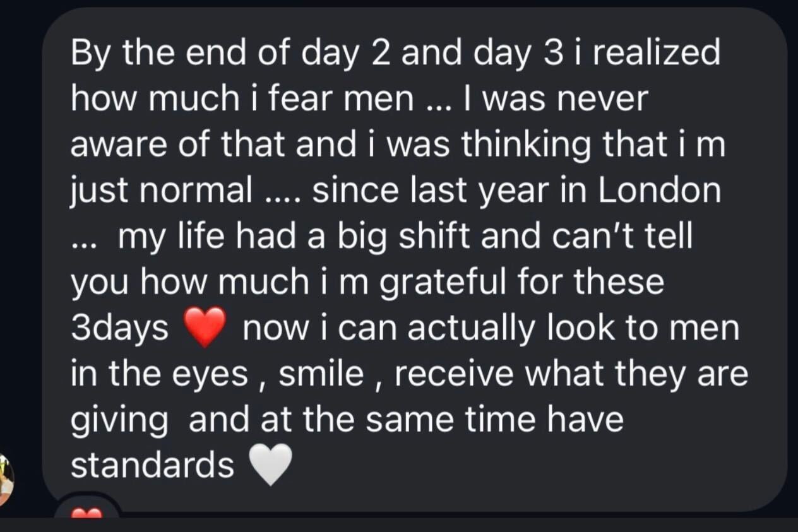Select the line starting "By the end of day 2"
The image size is (798, 532).
click(x=395, y=54)
